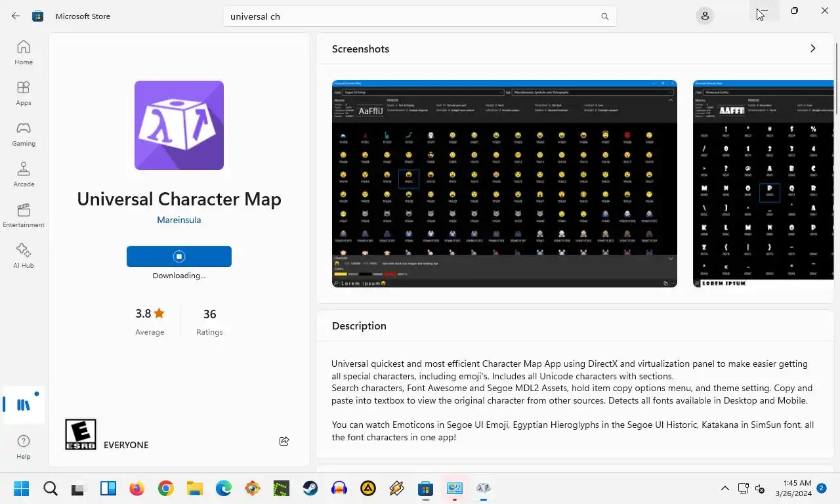Screen dimensions: 840x504
Task: Open the volume muted tray icon
Action: tap(760, 488)
